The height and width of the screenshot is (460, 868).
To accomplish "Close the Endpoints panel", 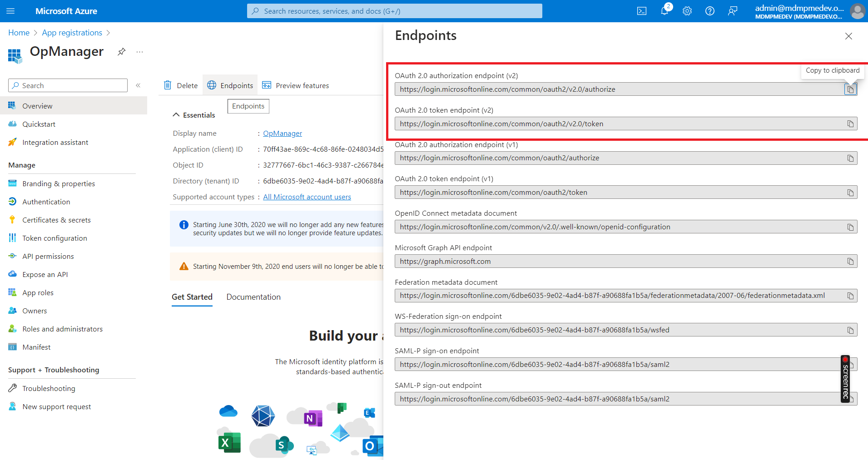I will pos(848,36).
